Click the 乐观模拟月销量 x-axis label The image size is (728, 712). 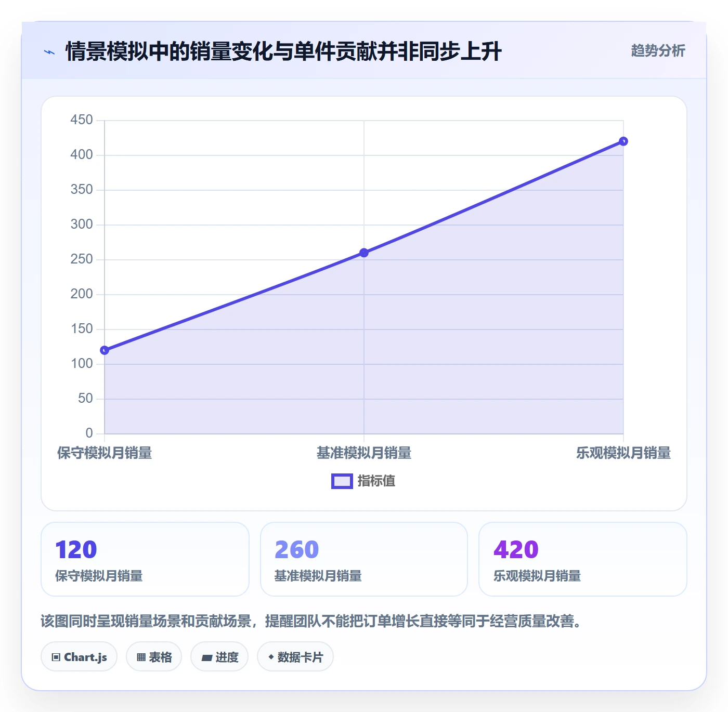tap(623, 453)
